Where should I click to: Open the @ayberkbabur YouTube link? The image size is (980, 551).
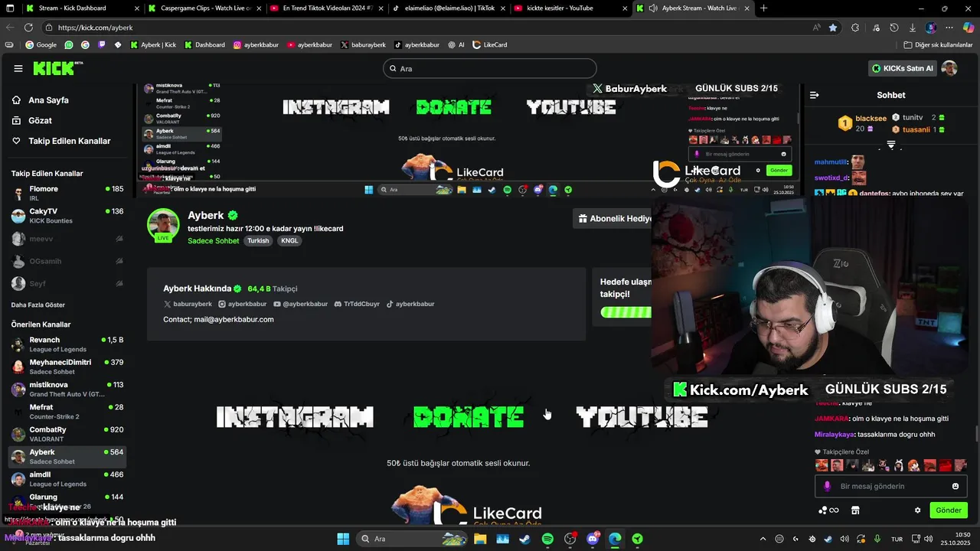[301, 304]
